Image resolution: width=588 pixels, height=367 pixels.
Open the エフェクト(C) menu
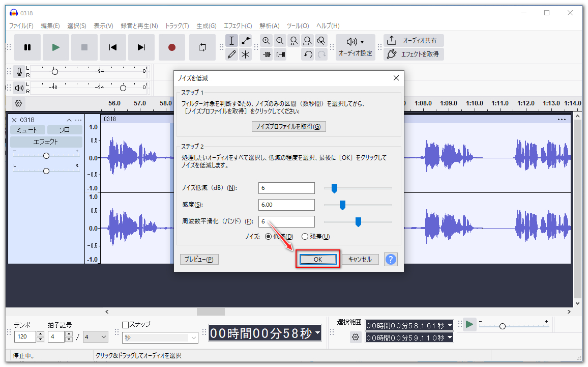238,25
